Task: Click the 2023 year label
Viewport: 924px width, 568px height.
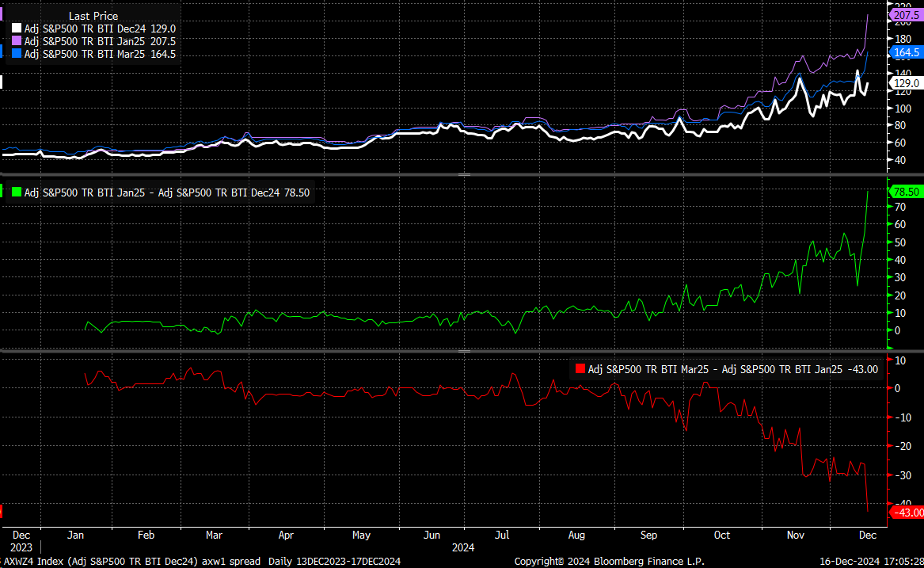Action: [21, 547]
